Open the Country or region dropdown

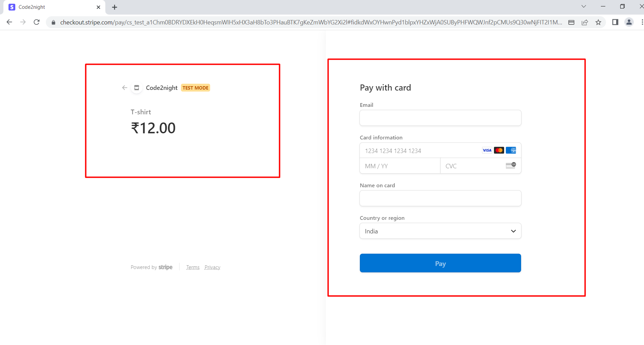pos(440,231)
